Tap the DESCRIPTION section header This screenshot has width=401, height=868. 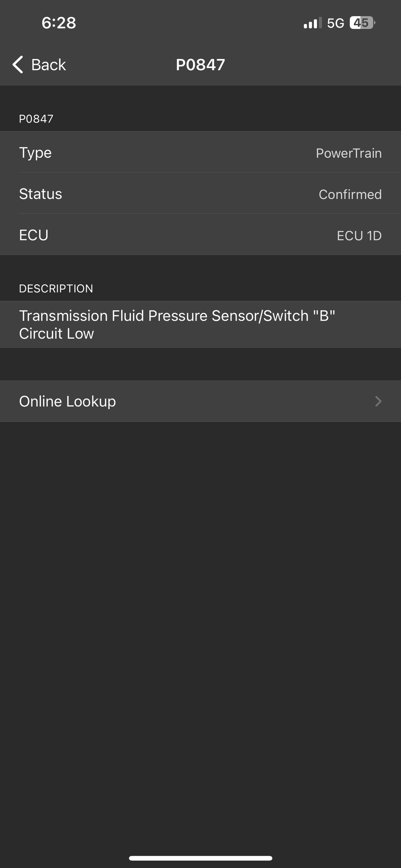pos(56,288)
